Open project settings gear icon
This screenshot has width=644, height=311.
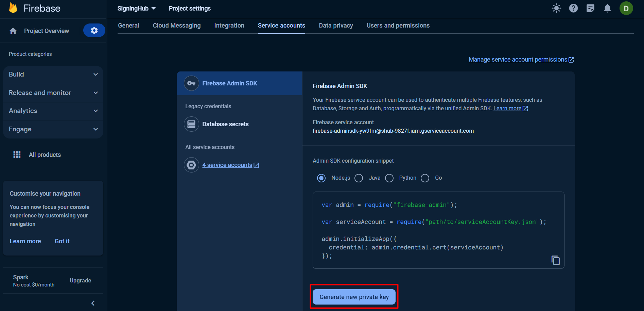click(94, 31)
